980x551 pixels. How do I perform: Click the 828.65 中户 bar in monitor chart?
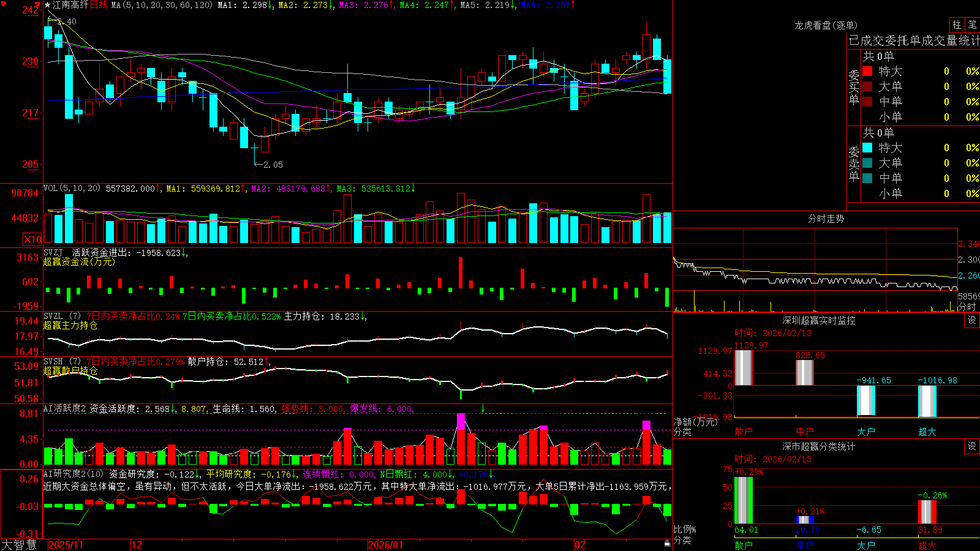click(805, 373)
